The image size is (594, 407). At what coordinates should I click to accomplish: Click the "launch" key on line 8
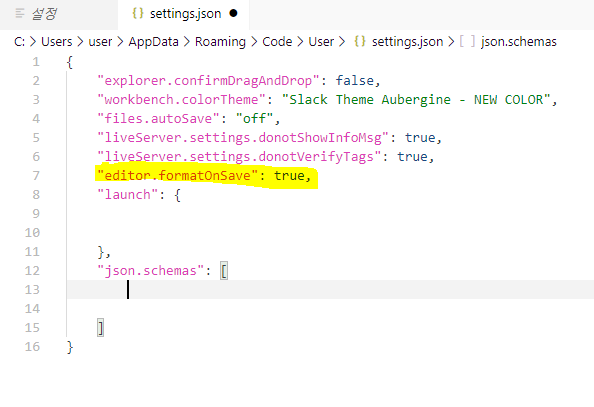128,195
